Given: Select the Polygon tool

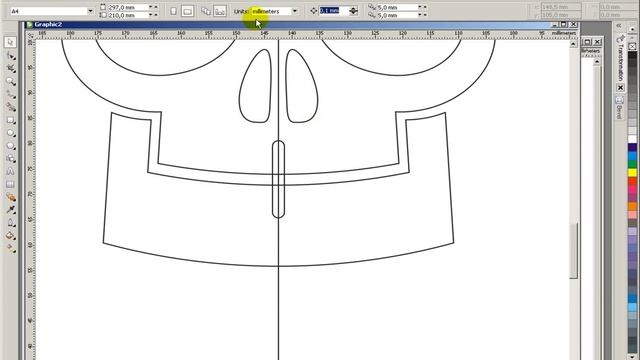Looking at the screenshot, I should point(11,146).
